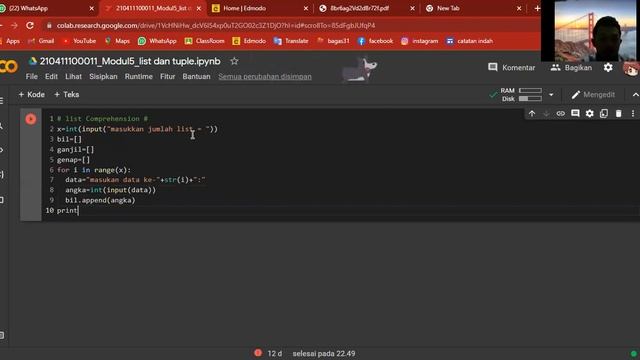Reload the browser page
Viewport: 640px width, 360px height.
(30, 25)
